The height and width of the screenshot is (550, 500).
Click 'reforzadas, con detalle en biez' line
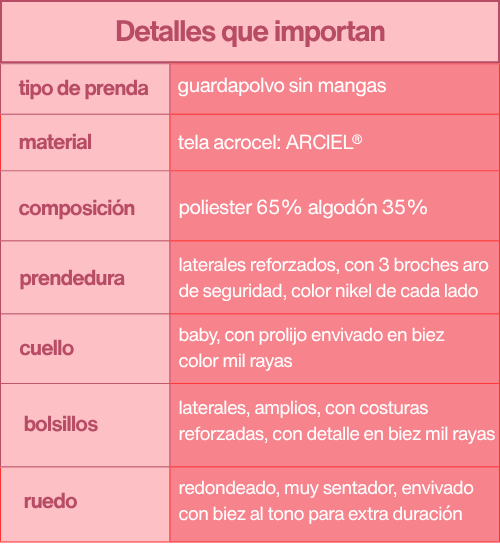tap(337, 434)
